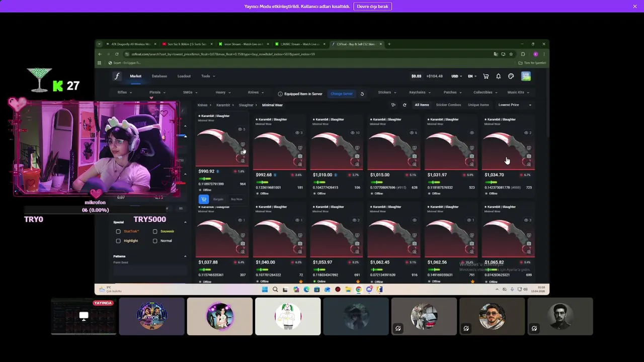Image resolution: width=644 pixels, height=362 pixels.
Task: Bookmark this page with the star icon
Action: (511, 54)
